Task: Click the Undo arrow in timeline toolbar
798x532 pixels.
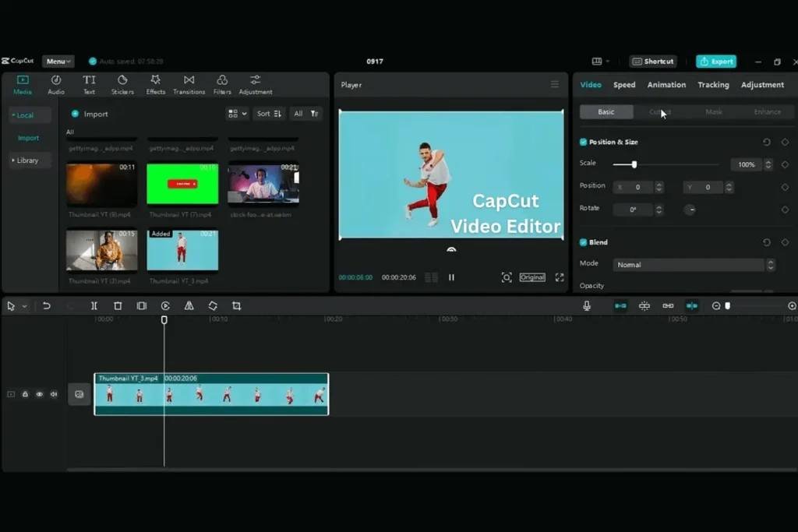Action: [46, 305]
